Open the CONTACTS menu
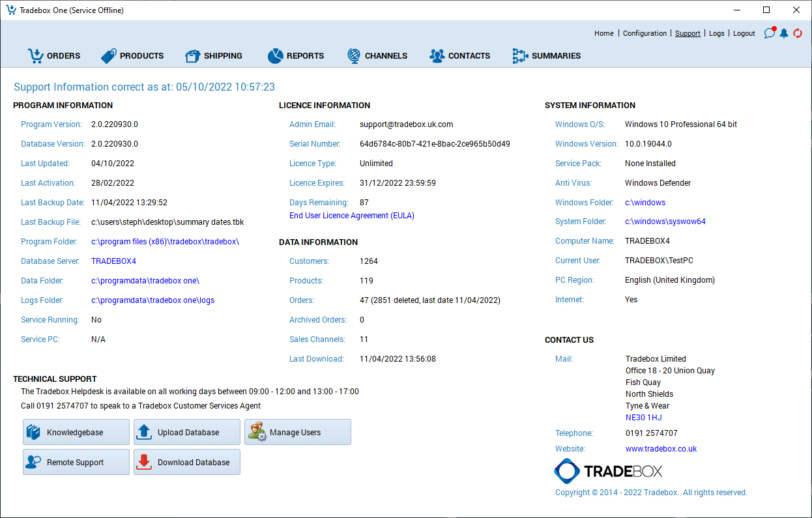Image resolution: width=812 pixels, height=518 pixels. [469, 56]
